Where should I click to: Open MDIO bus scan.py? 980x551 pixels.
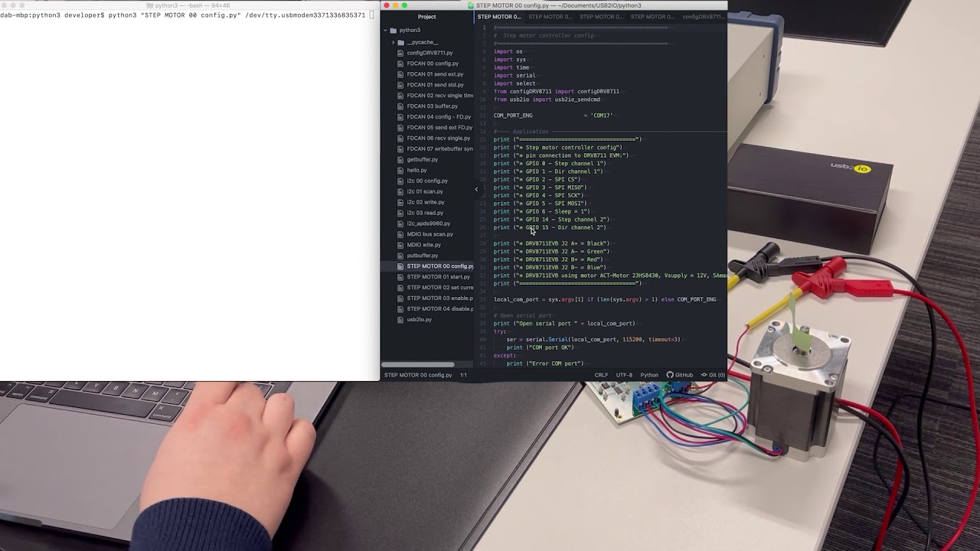430,234
